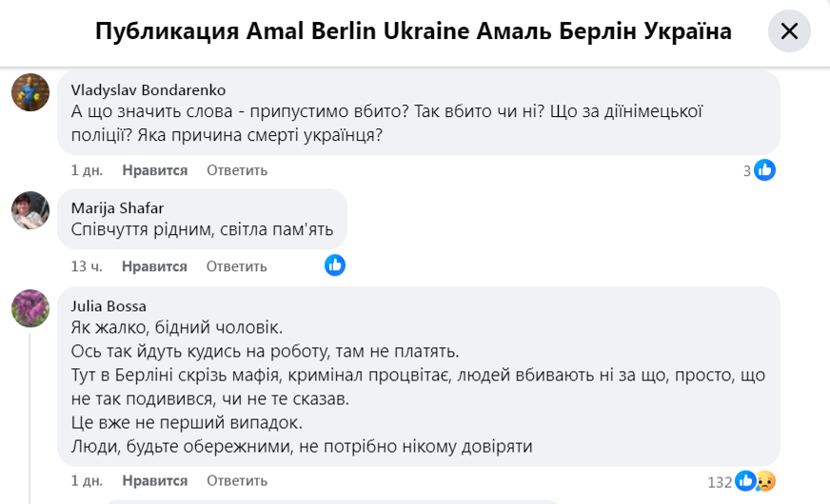Open the '1 дн.' timestamp of Julia's comment

click(x=87, y=481)
